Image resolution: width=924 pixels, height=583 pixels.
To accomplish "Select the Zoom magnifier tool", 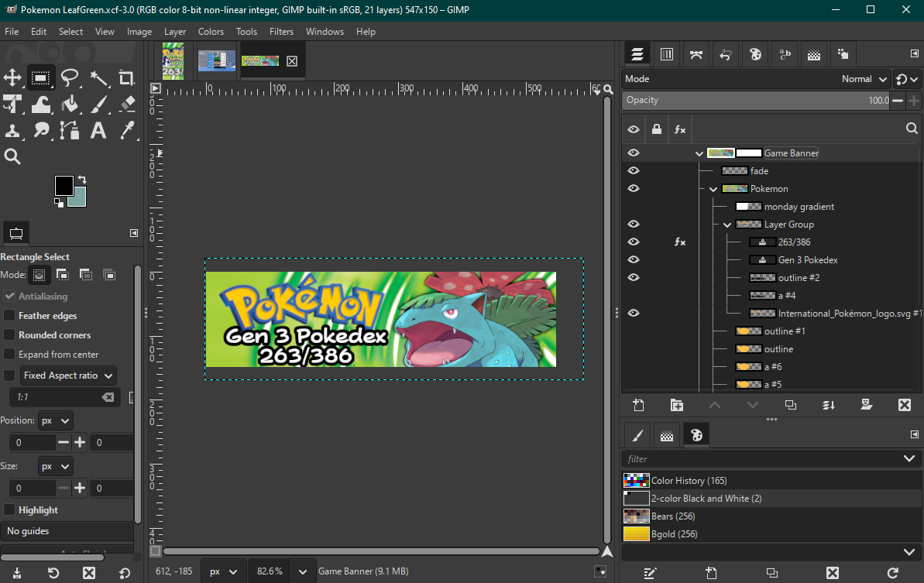I will point(12,156).
